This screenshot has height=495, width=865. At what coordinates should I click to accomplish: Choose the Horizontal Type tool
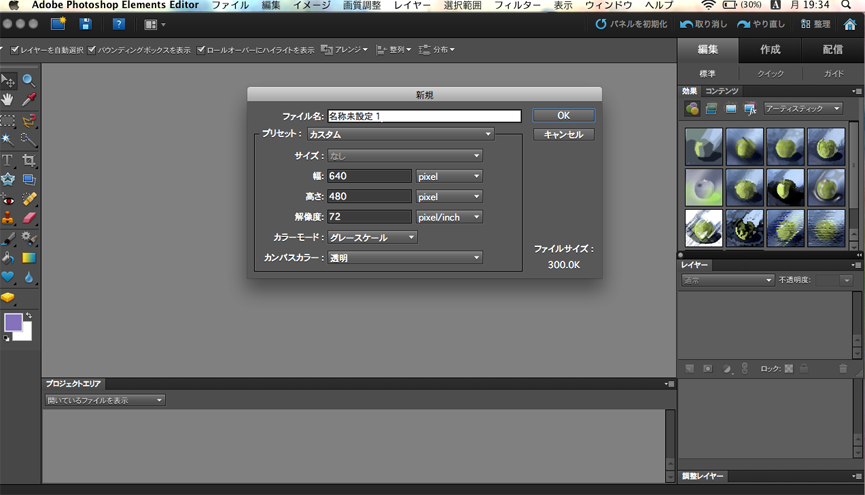(8, 160)
